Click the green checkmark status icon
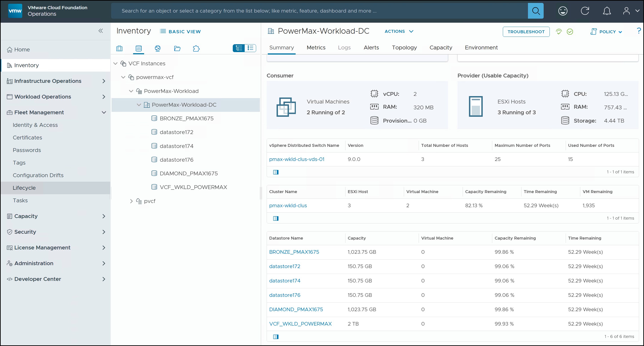The height and width of the screenshot is (346, 644). click(570, 31)
